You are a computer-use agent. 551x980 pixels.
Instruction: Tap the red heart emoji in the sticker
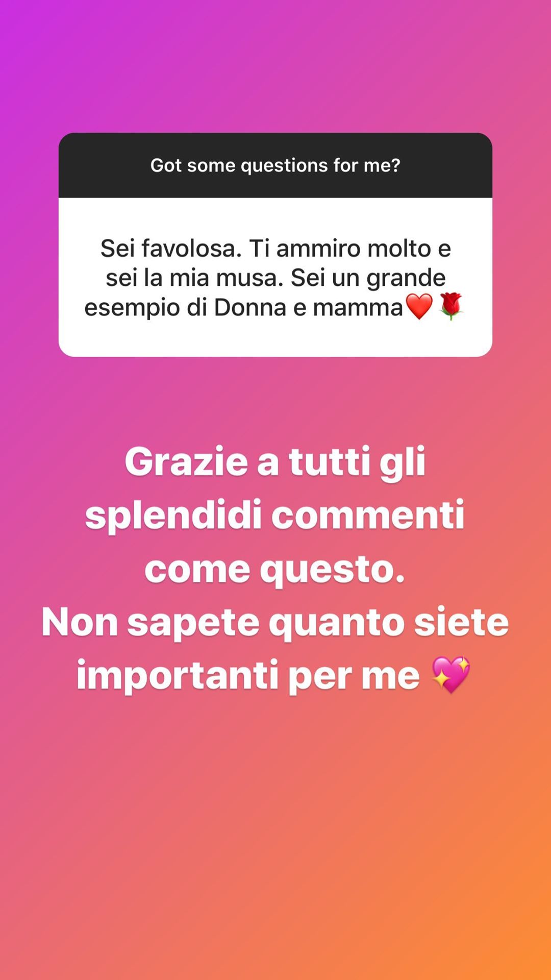tap(419, 307)
